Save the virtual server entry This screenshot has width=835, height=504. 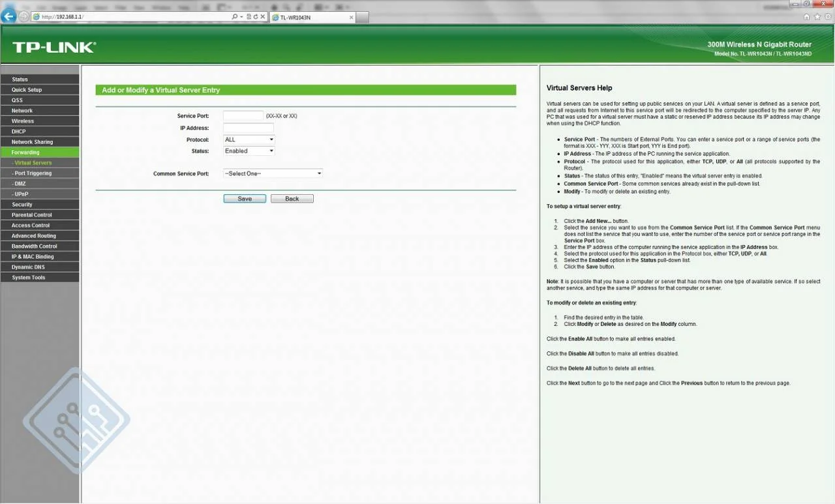click(245, 199)
